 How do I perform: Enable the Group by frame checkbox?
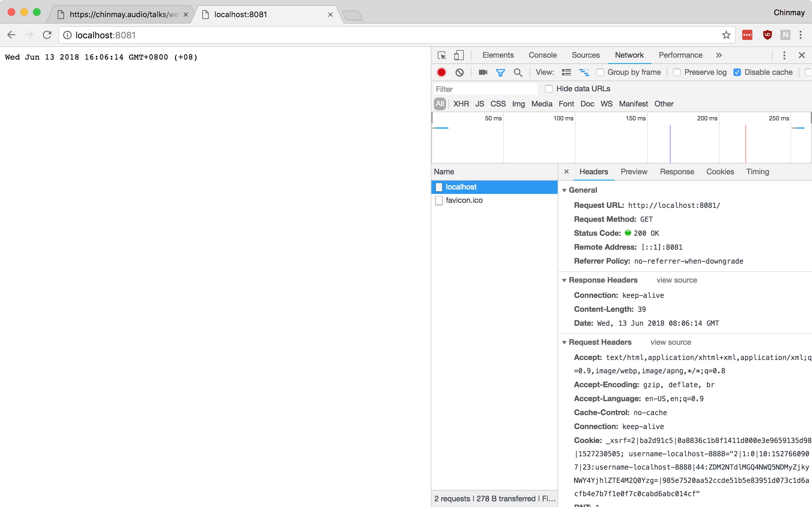pyautogui.click(x=600, y=73)
